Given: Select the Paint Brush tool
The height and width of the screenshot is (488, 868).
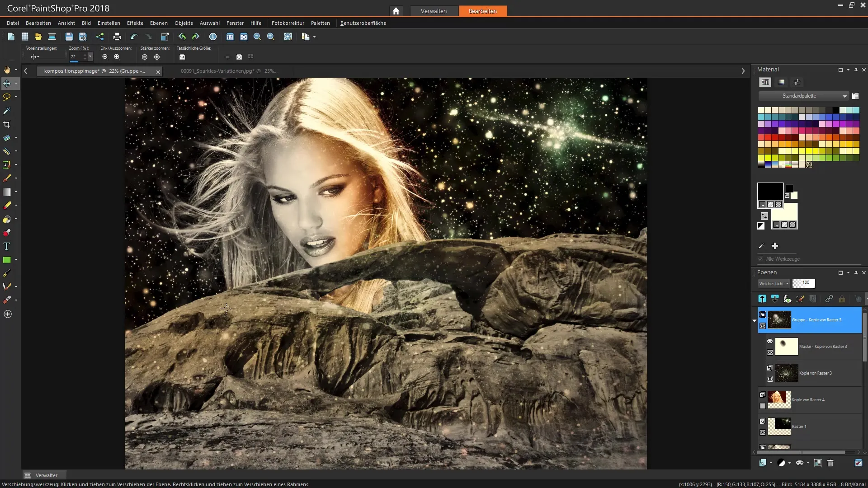Looking at the screenshot, I should point(7,178).
